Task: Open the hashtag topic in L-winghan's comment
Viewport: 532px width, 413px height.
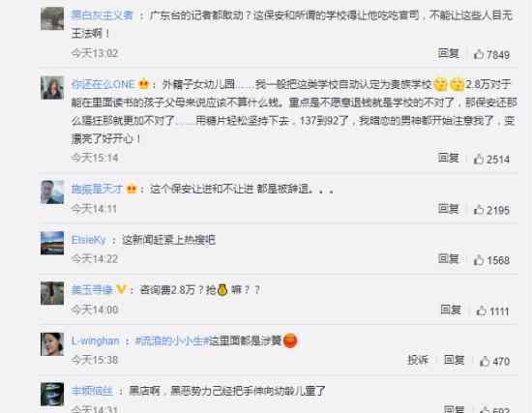Action: point(171,340)
